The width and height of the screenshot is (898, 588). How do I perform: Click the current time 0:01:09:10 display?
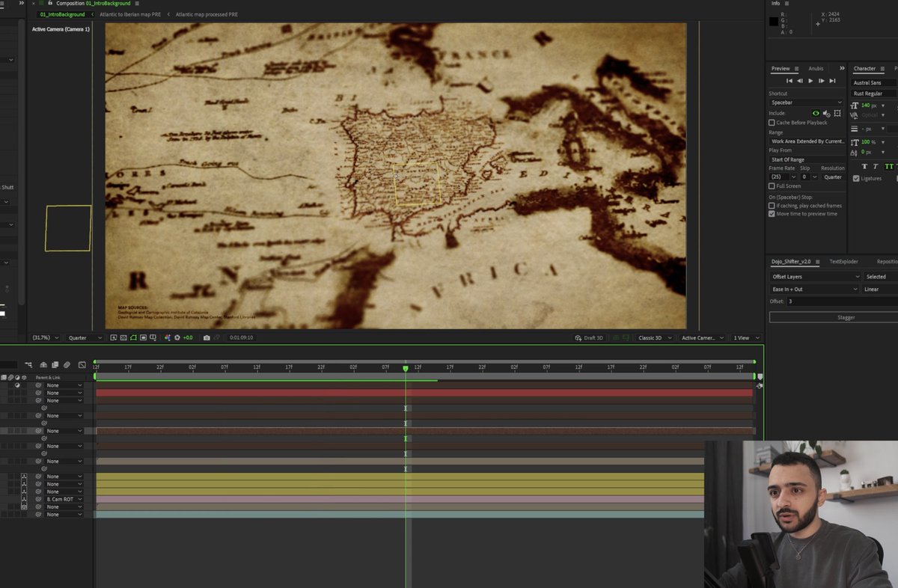pos(241,338)
